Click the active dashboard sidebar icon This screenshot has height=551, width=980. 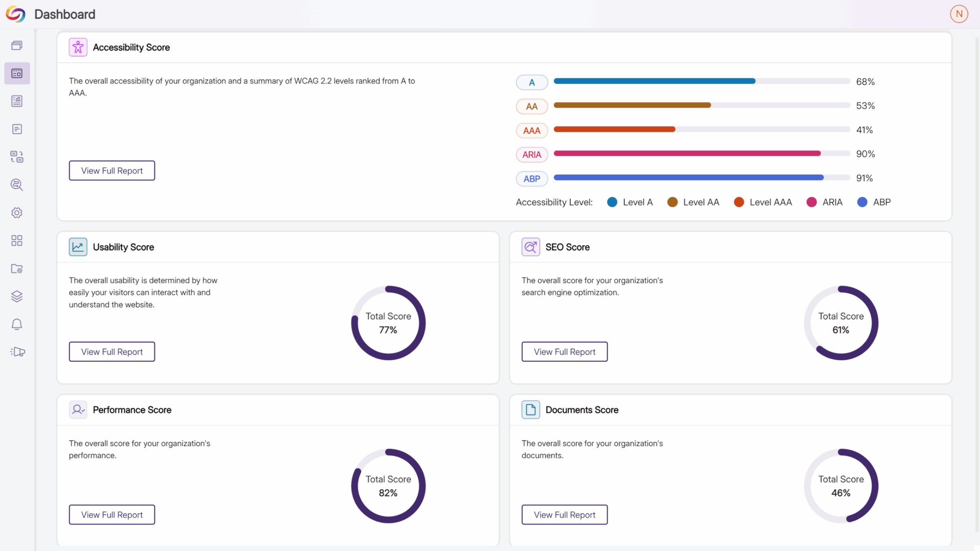click(17, 73)
